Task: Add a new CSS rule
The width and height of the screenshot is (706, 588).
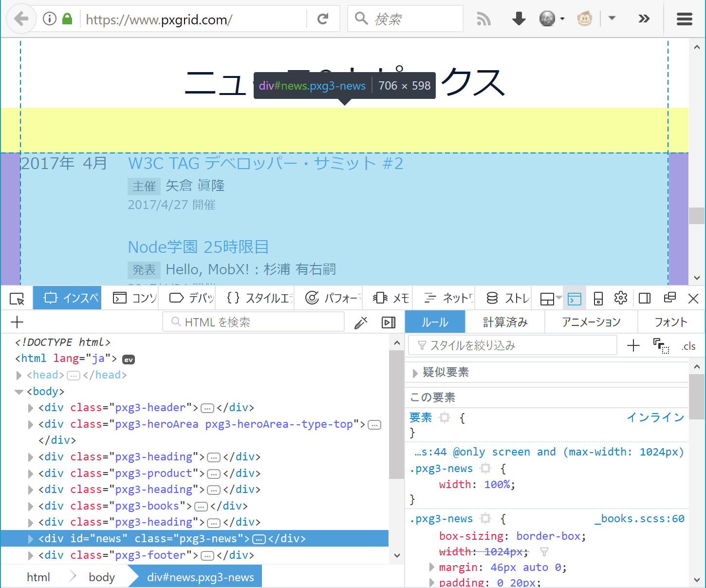Action: point(633,346)
